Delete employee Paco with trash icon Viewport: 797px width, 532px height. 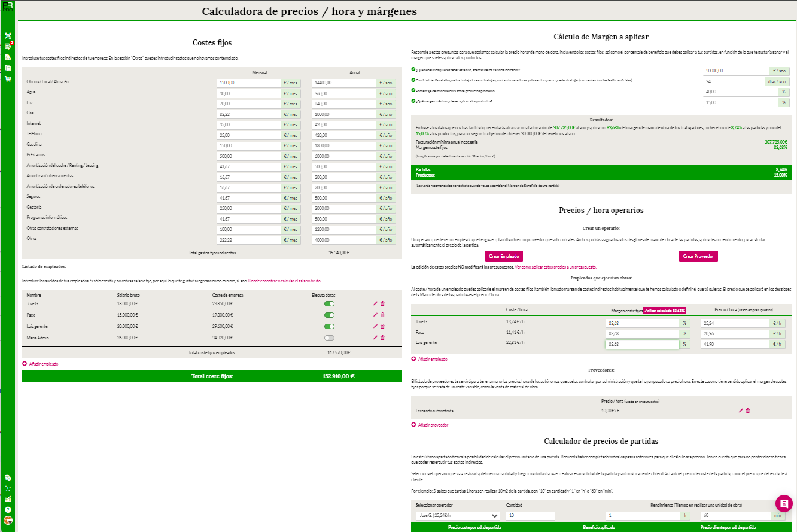[382, 315]
